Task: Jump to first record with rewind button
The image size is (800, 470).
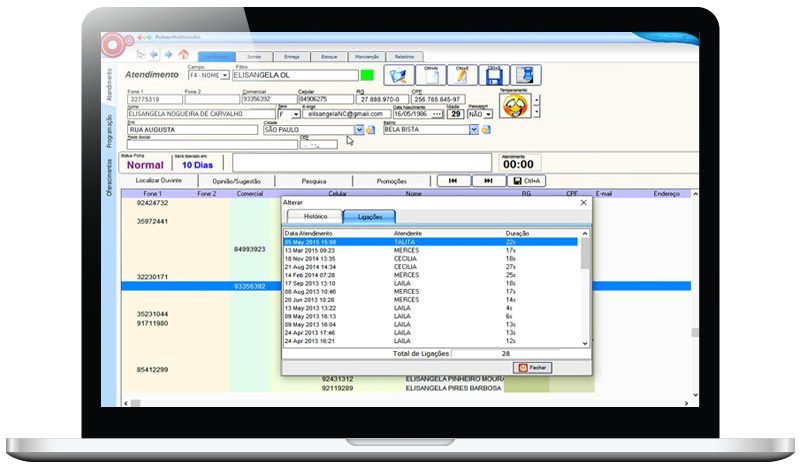Action: 453,181
